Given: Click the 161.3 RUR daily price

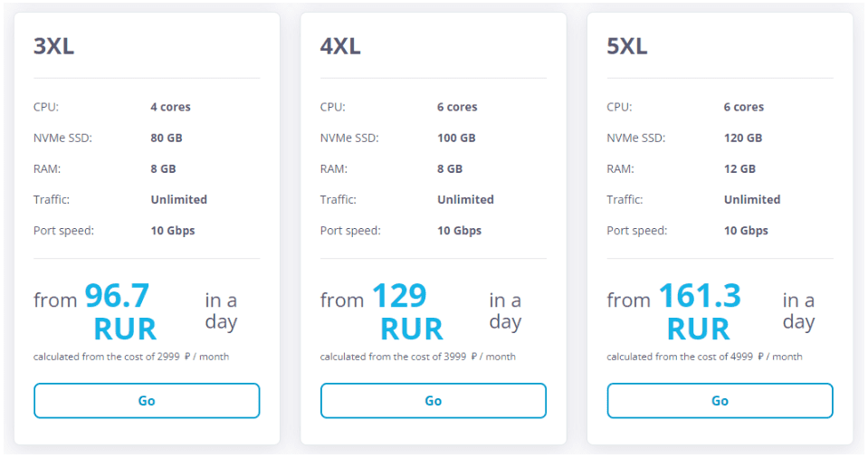Looking at the screenshot, I should click(x=700, y=311).
